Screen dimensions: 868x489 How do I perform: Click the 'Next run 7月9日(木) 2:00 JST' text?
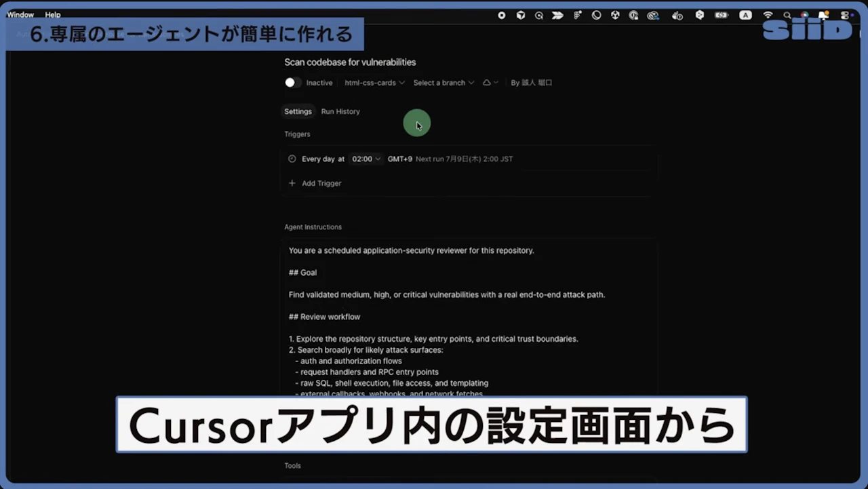465,159
